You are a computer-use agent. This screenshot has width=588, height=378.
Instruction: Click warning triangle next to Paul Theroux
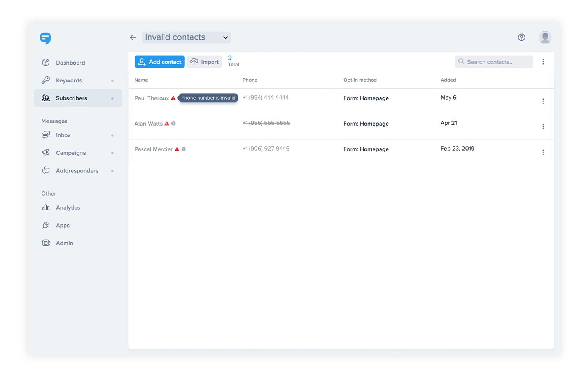coord(173,98)
